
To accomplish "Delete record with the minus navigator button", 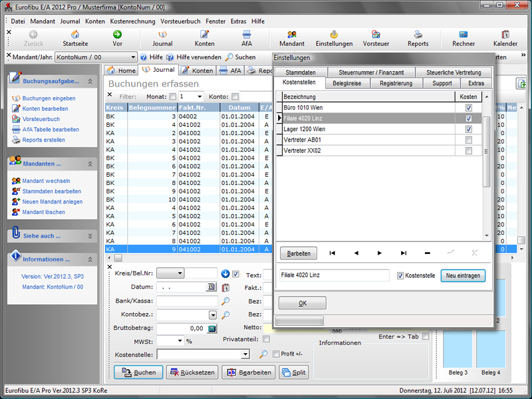I will click(428, 253).
